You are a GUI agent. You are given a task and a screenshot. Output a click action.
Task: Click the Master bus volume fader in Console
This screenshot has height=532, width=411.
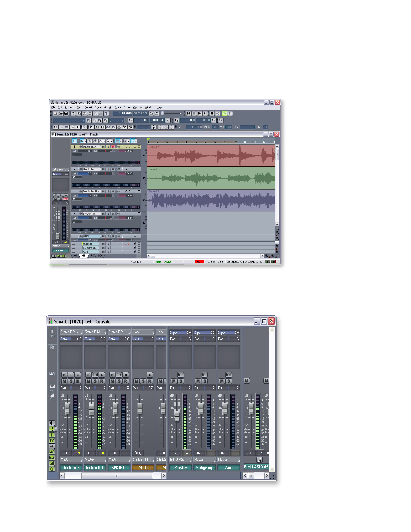tap(177, 416)
